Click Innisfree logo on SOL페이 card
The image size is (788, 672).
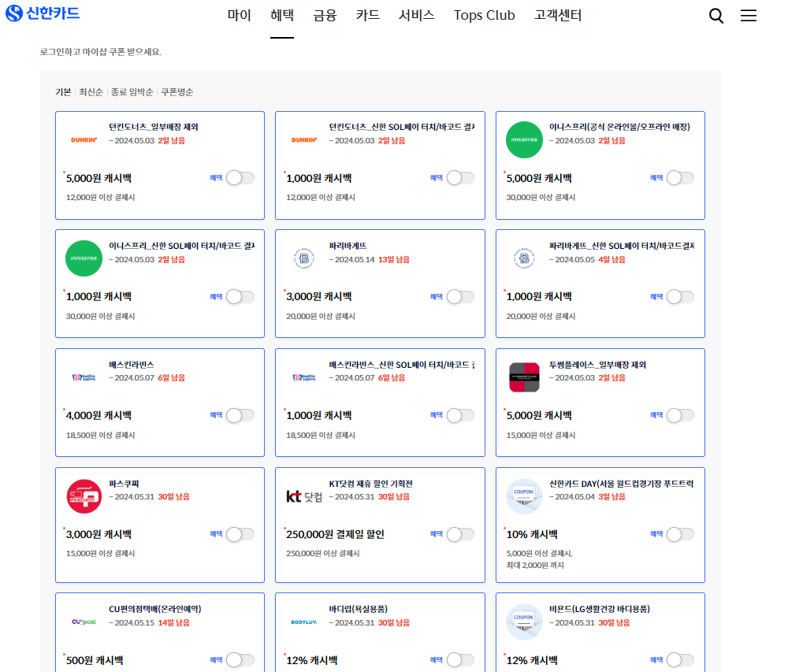[x=84, y=258]
